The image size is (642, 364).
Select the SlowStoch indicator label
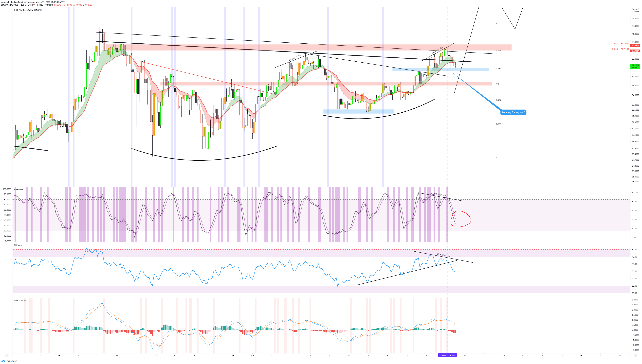tap(19, 190)
